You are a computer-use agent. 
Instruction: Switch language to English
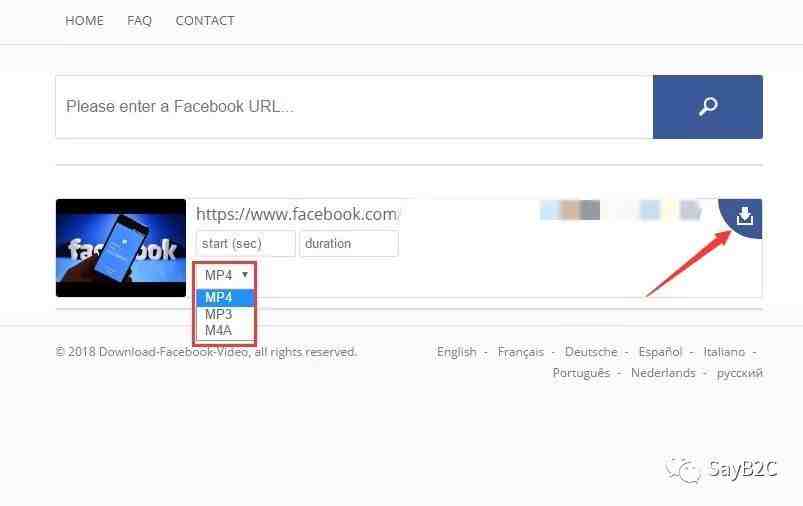coord(456,352)
